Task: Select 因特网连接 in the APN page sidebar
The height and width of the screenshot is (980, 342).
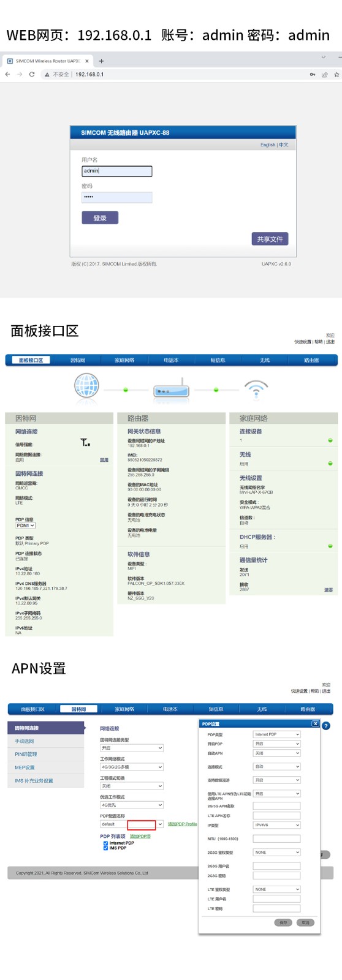Action: [46, 728]
